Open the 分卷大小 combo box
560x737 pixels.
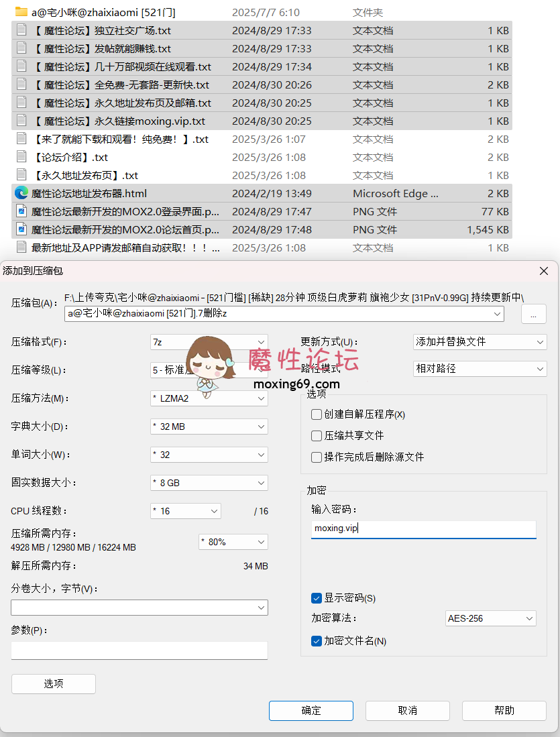(139, 608)
